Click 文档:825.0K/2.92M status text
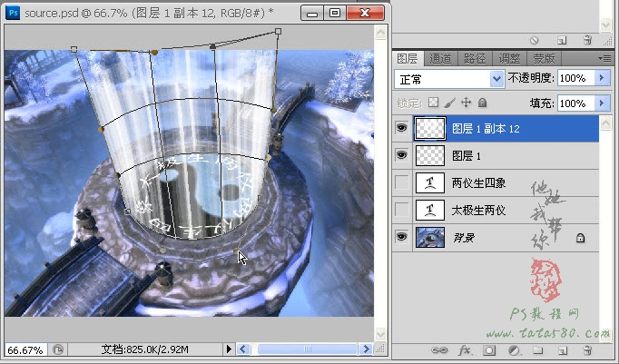The height and width of the screenshot is (364, 619). tap(144, 349)
